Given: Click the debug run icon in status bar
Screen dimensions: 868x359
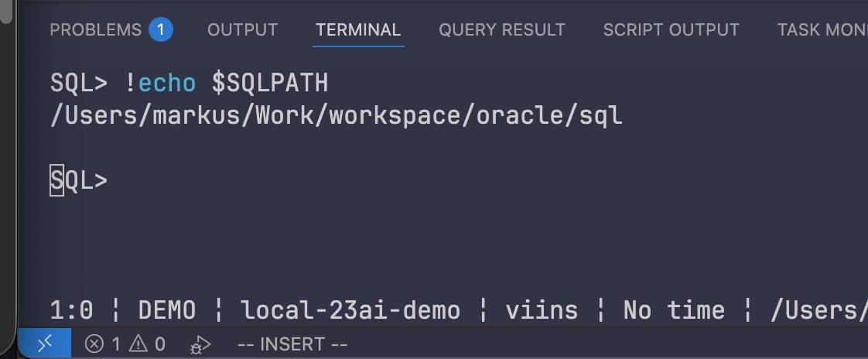Looking at the screenshot, I should pos(200,344).
